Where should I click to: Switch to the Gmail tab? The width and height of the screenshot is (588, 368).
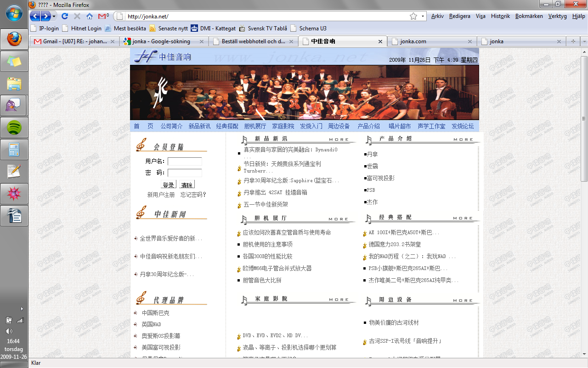coord(75,41)
